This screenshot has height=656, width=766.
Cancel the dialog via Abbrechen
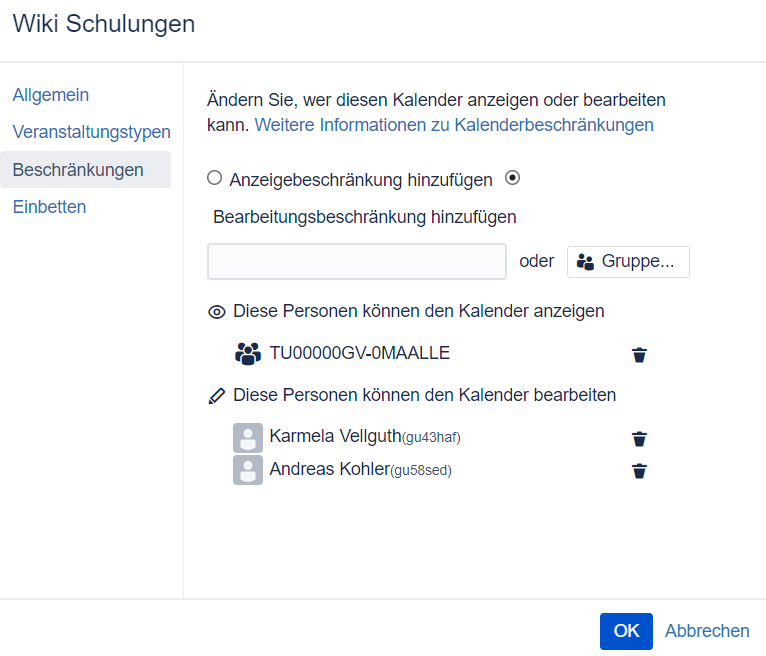(707, 631)
